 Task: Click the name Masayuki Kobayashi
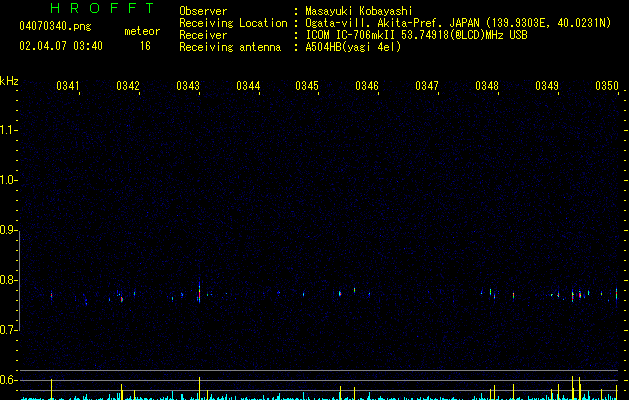[x=359, y=11]
